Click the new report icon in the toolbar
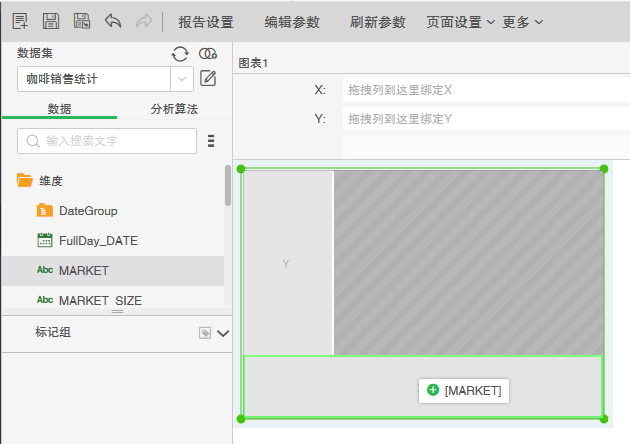The height and width of the screenshot is (444, 630). (x=19, y=21)
